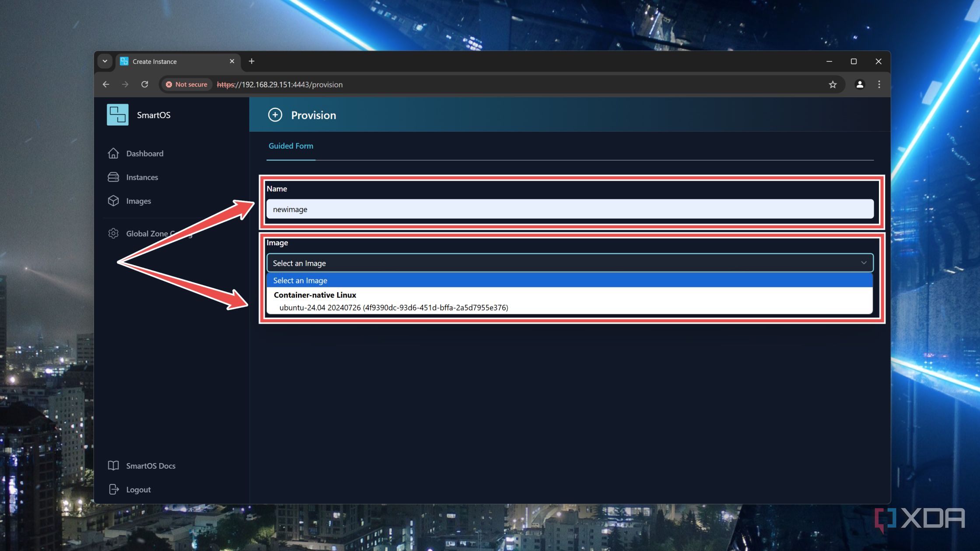Select the ubuntu-24.04 20240726 image option
Viewport: 980px width, 551px height.
point(393,307)
